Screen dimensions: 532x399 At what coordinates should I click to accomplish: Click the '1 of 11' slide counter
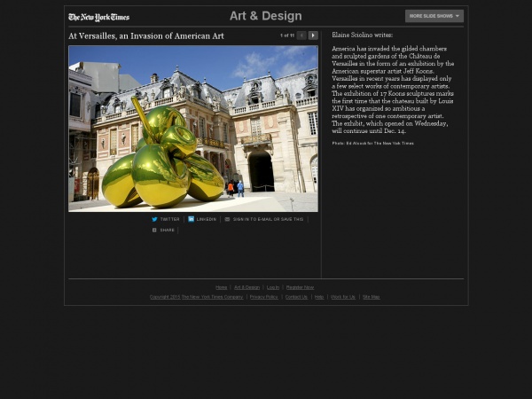pos(287,35)
